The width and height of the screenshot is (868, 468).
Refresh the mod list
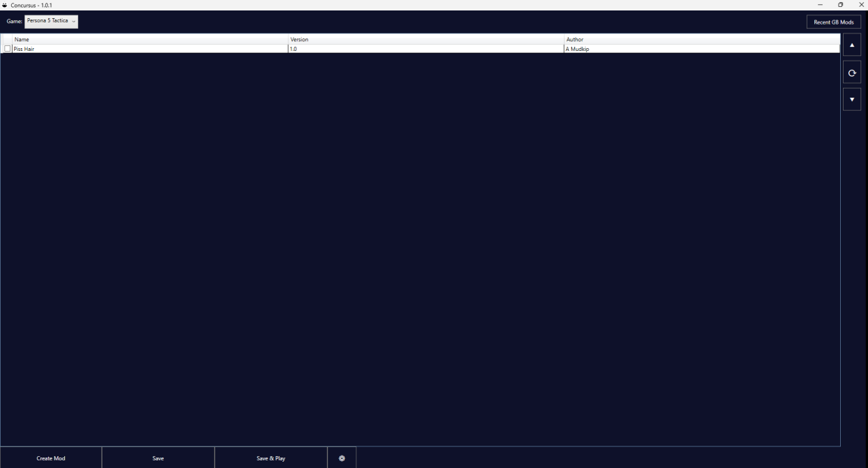852,73
